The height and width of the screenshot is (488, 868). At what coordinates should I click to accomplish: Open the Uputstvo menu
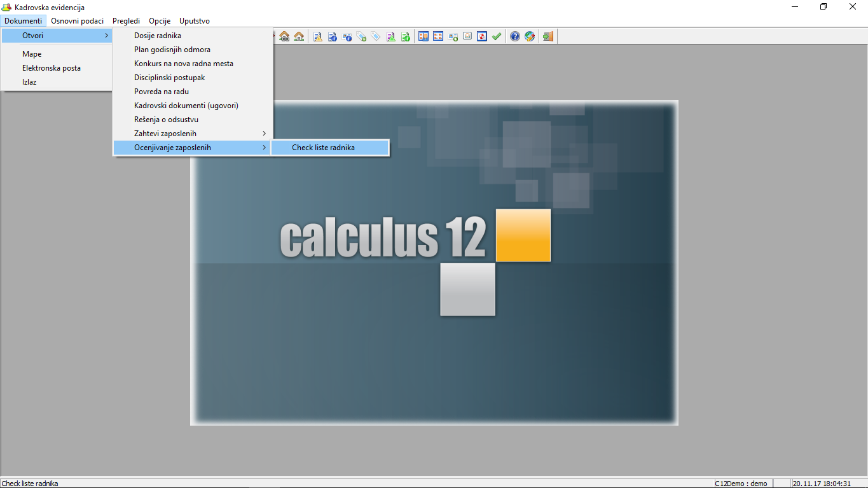click(195, 21)
